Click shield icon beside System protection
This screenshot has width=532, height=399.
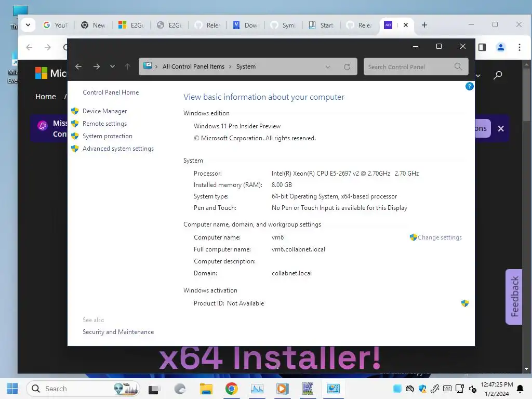pos(75,136)
